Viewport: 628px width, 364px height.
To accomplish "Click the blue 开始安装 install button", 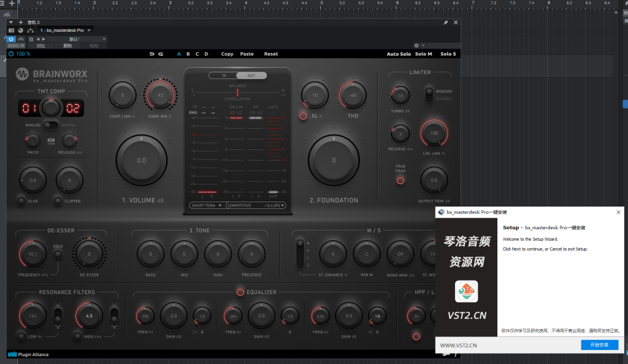I will pos(599,345).
